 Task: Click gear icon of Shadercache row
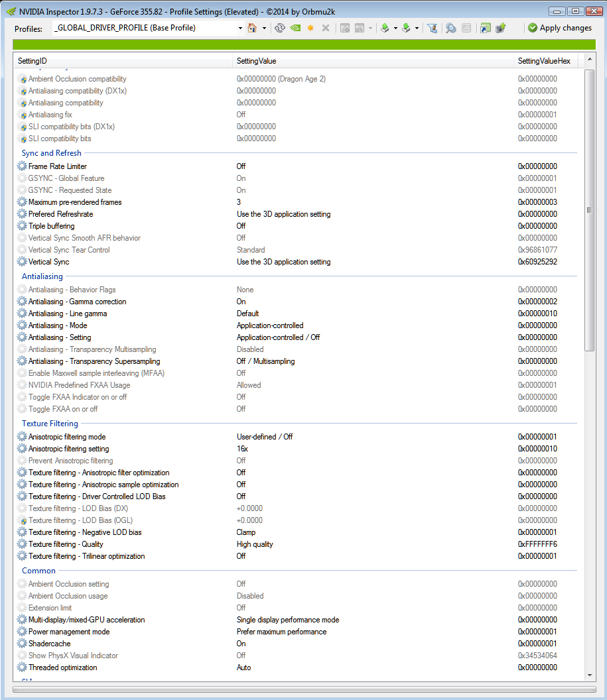click(22, 643)
